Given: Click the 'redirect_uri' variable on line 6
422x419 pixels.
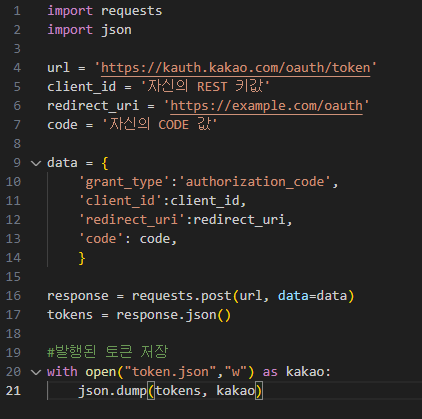Looking at the screenshot, I should point(93,106).
